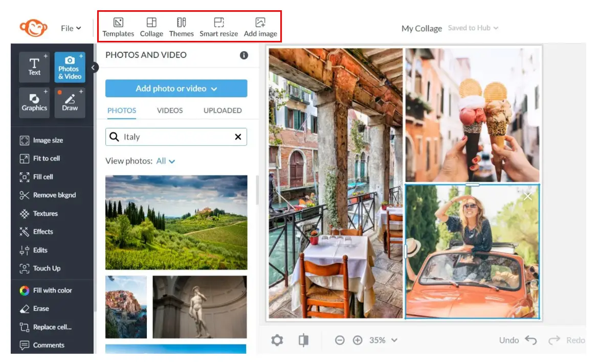Viewport: 600px width, 364px height.
Task: Select the Smart resize tool
Action: [219, 27]
